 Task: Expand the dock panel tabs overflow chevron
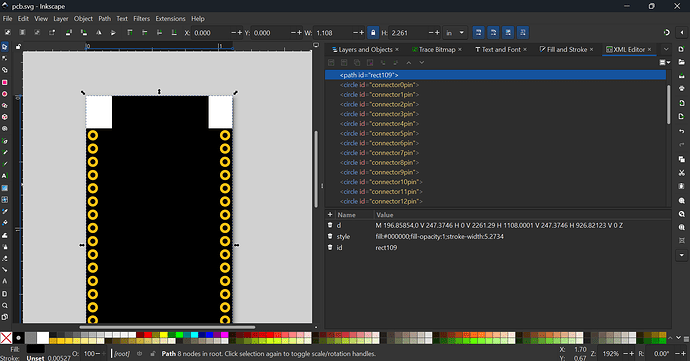(666, 49)
